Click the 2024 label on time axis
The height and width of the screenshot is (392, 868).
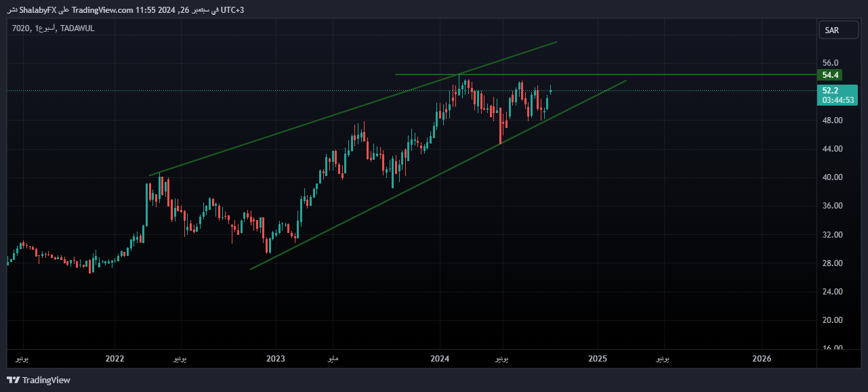click(440, 357)
